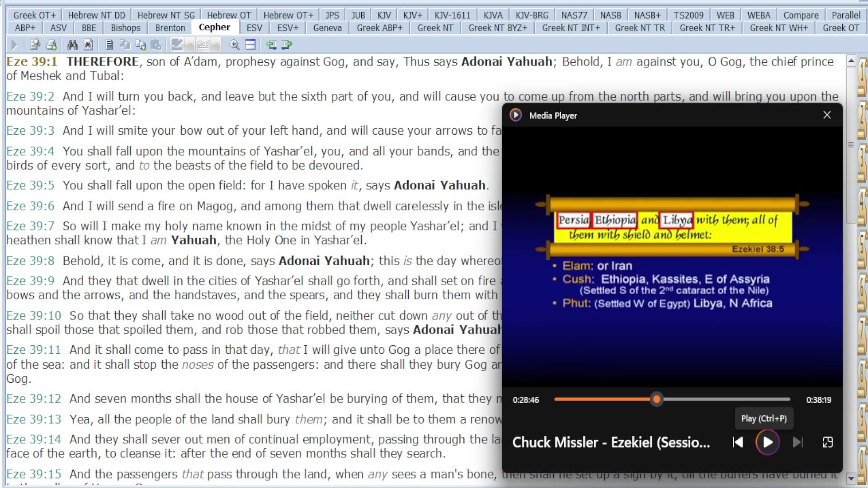This screenshot has height=488, width=868.
Task: Click the print Bible passage icon
Action: (x=51, y=44)
